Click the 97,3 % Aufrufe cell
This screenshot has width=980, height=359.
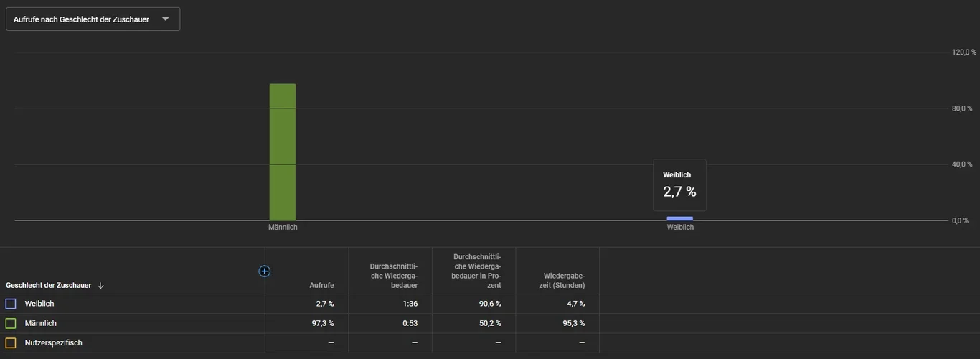coord(321,323)
